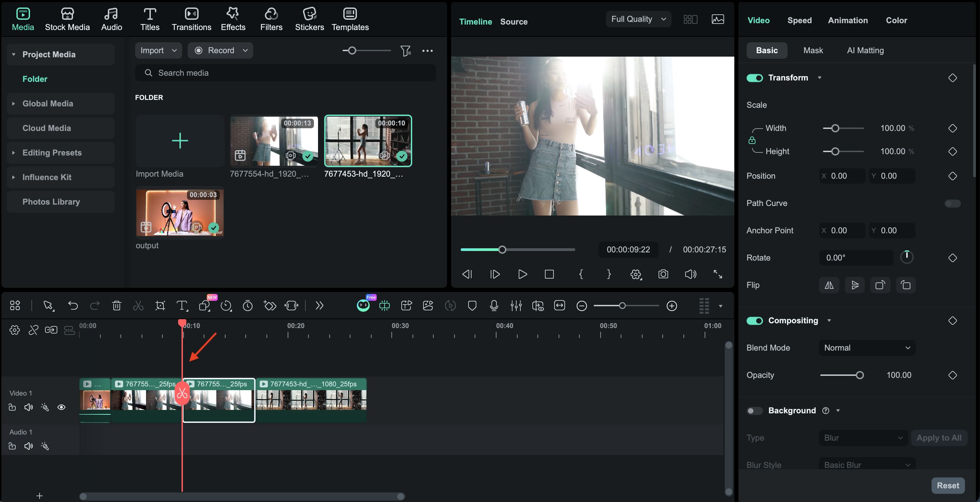Select the crop tool in timeline toolbar
The height and width of the screenshot is (502, 980).
point(160,305)
